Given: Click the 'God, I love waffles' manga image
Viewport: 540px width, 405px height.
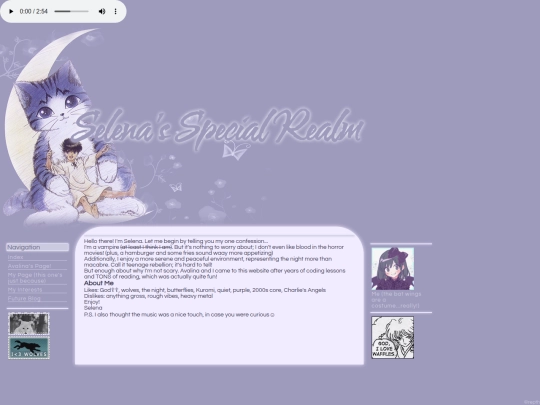Looking at the screenshot, I should click(x=393, y=338).
